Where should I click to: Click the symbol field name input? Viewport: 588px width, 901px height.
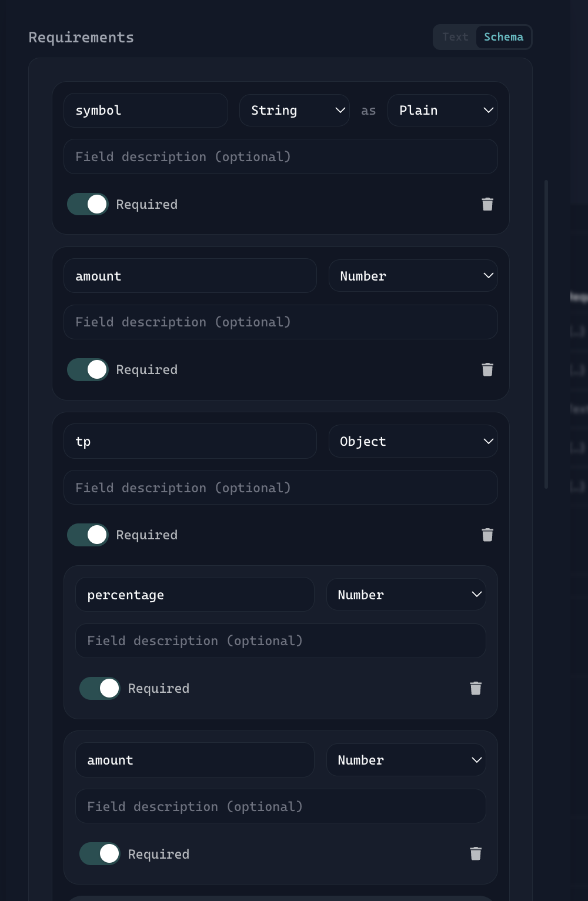tap(145, 111)
